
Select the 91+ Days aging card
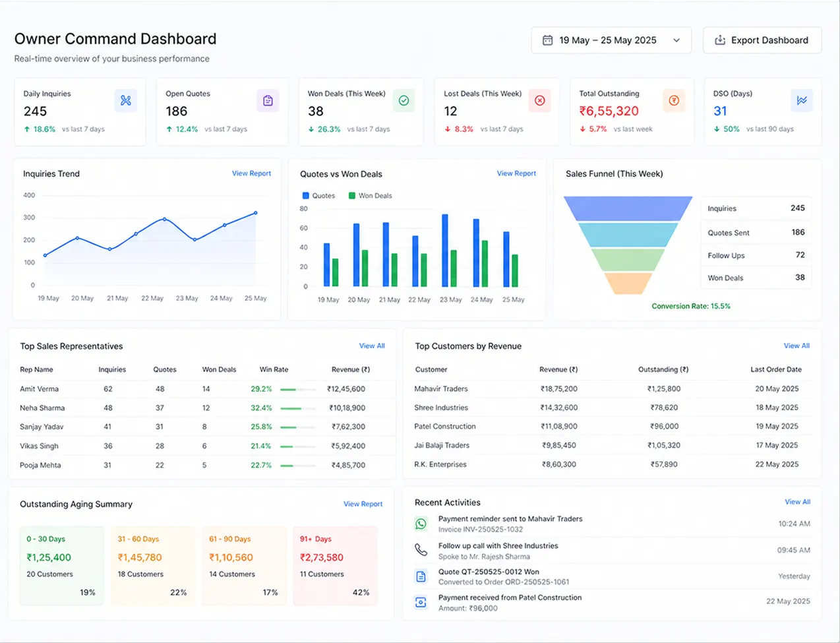[x=335, y=566]
